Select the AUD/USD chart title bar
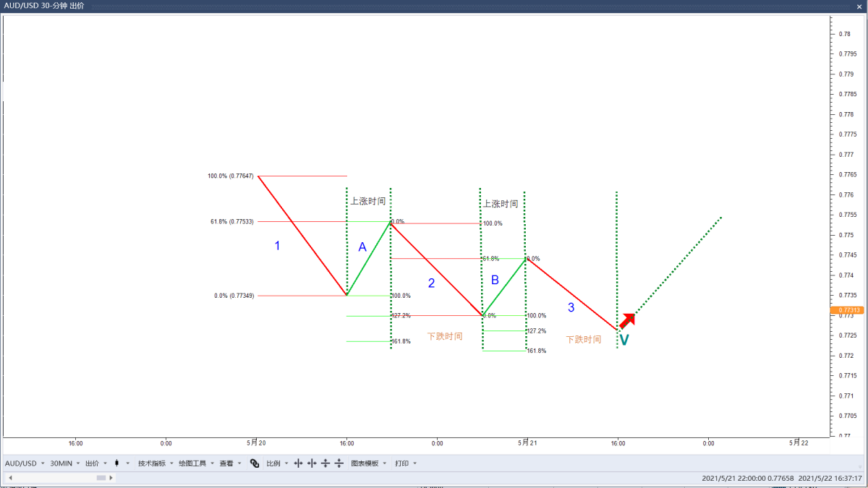 pos(43,5)
